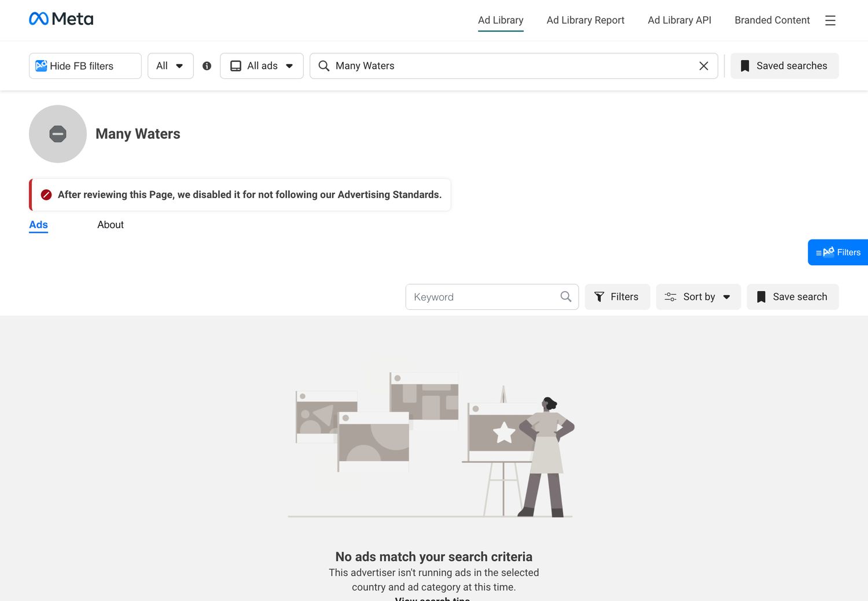Click the magnifier icon in Keyword field
This screenshot has width=868, height=601.
point(566,296)
